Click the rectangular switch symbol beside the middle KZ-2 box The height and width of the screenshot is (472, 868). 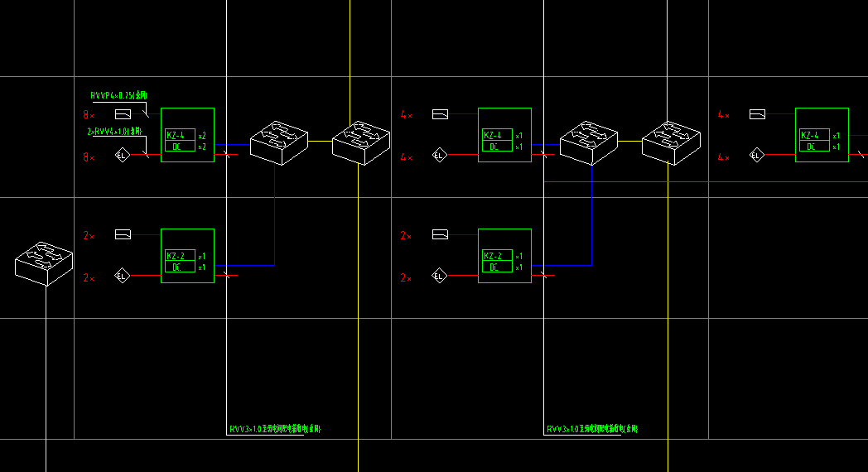click(x=440, y=235)
